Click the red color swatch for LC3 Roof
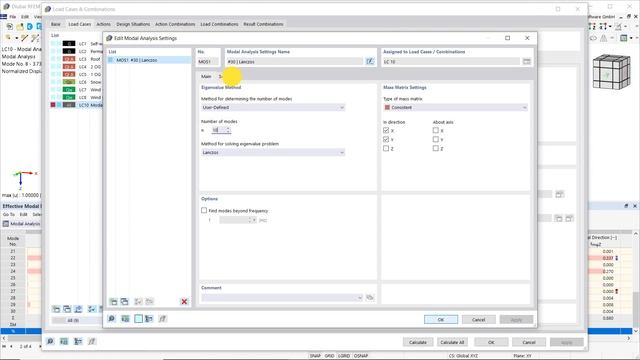 click(69, 59)
